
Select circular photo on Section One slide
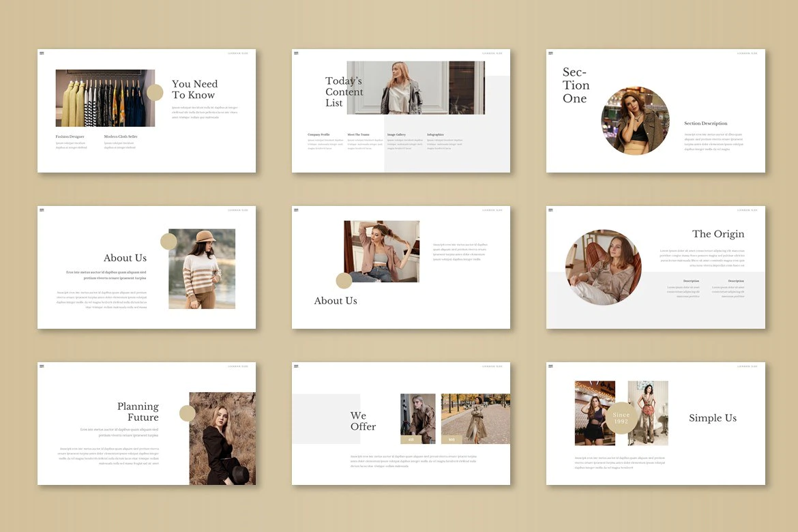click(x=635, y=121)
